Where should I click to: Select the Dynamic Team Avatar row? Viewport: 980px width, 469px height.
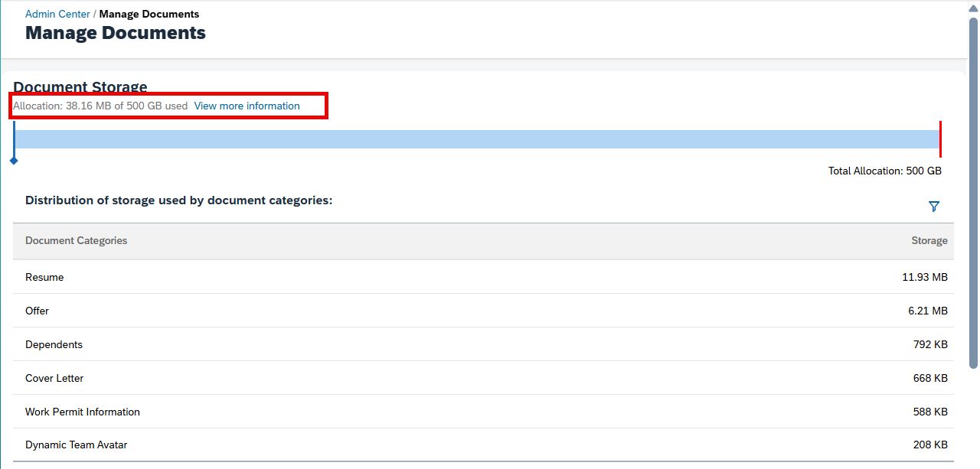(x=483, y=445)
